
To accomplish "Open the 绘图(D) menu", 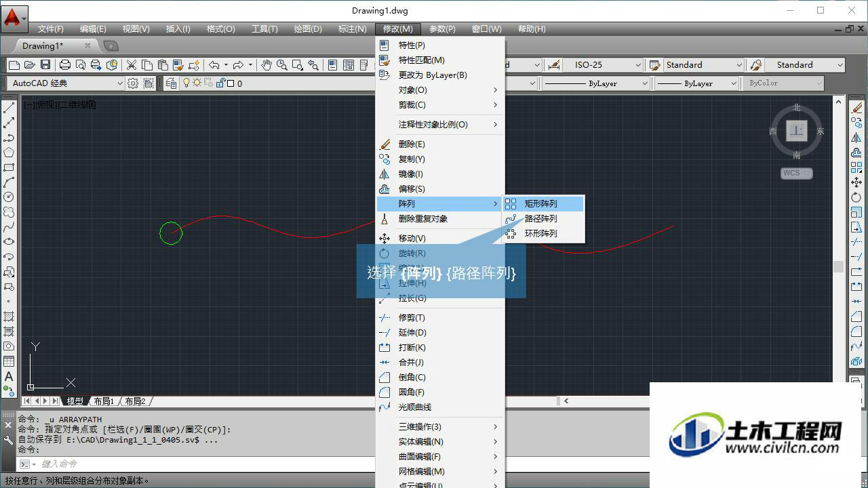I will click(308, 29).
